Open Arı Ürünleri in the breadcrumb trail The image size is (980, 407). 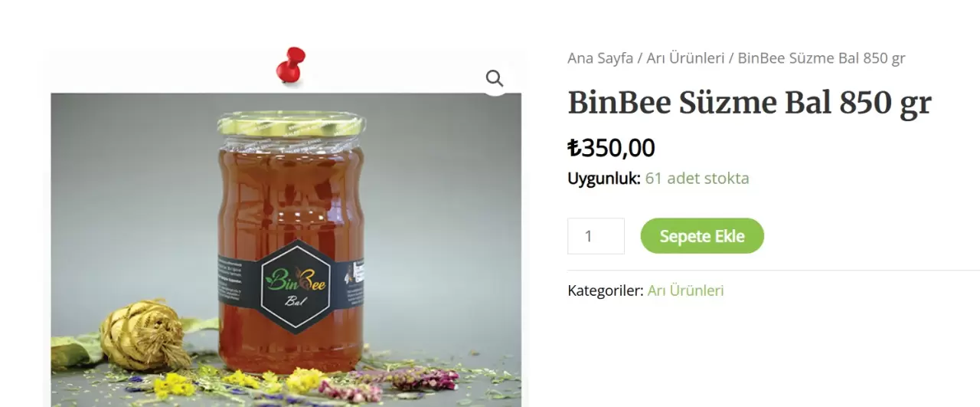point(685,58)
